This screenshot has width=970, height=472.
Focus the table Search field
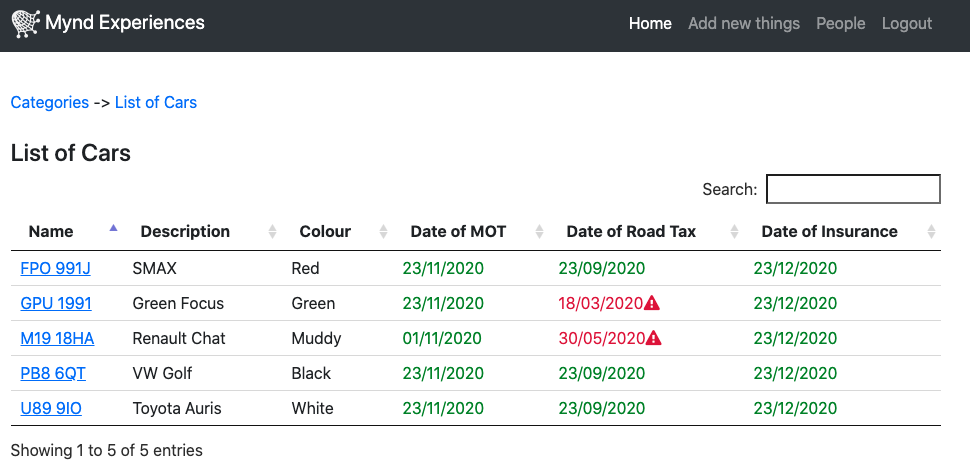pos(853,189)
